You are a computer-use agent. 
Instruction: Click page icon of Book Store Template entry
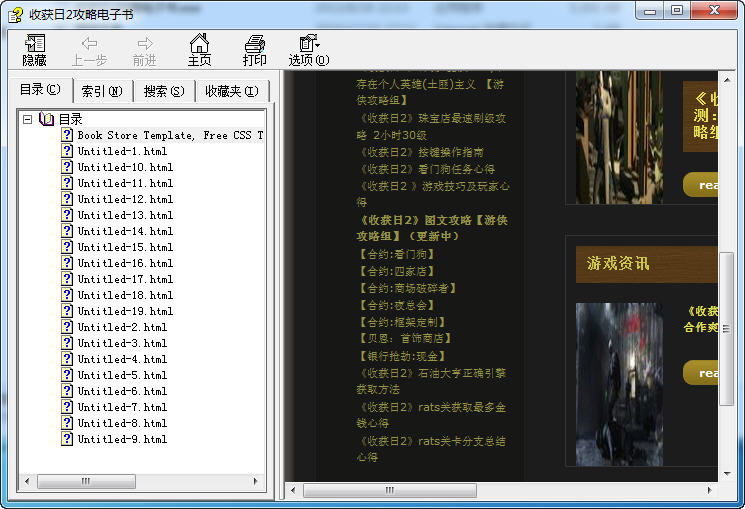point(67,135)
